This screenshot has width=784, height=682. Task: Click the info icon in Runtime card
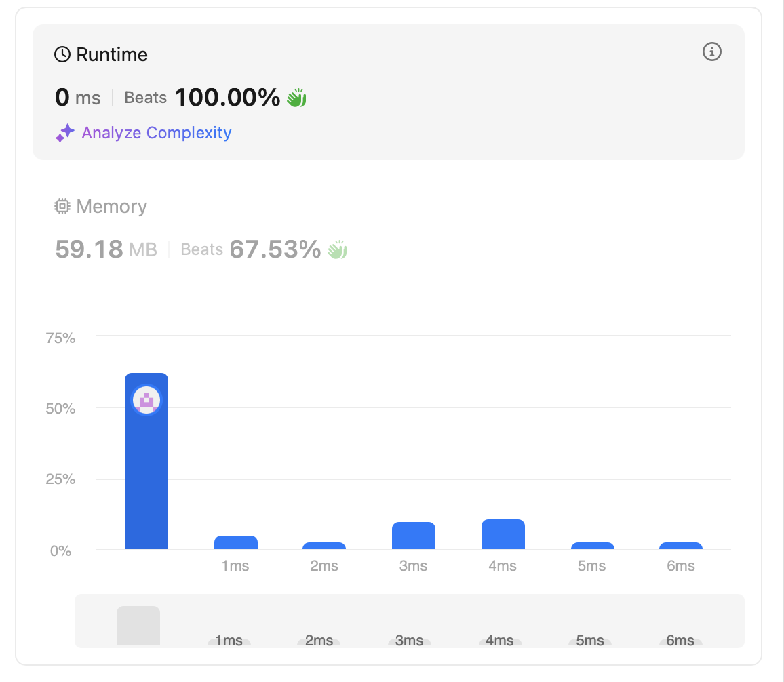pyautogui.click(x=711, y=52)
